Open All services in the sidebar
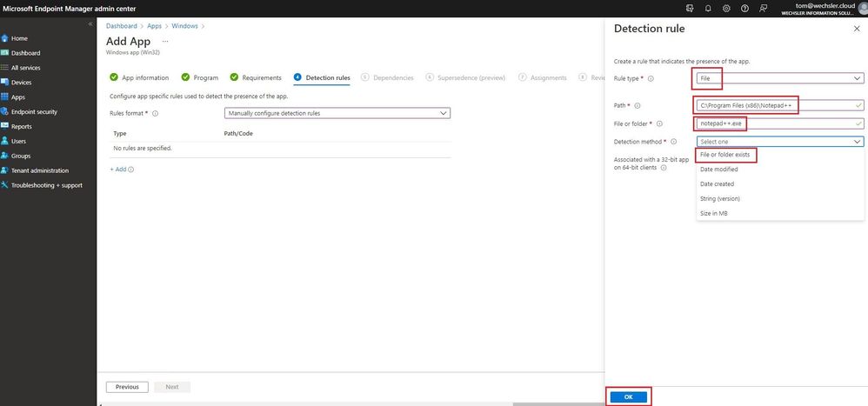This screenshot has height=406, width=868. [25, 68]
